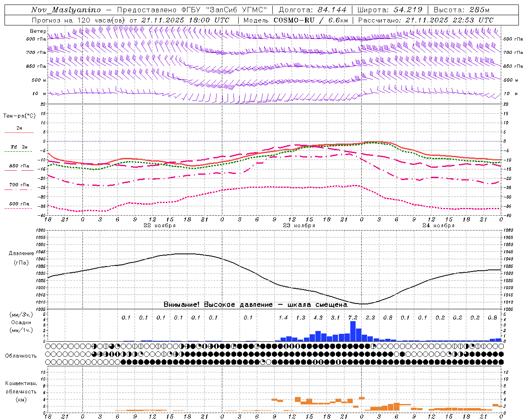Screen dimensions: 525x420
Task: Click the 'Широта: 54.219' latitude field
Action: click(390, 10)
